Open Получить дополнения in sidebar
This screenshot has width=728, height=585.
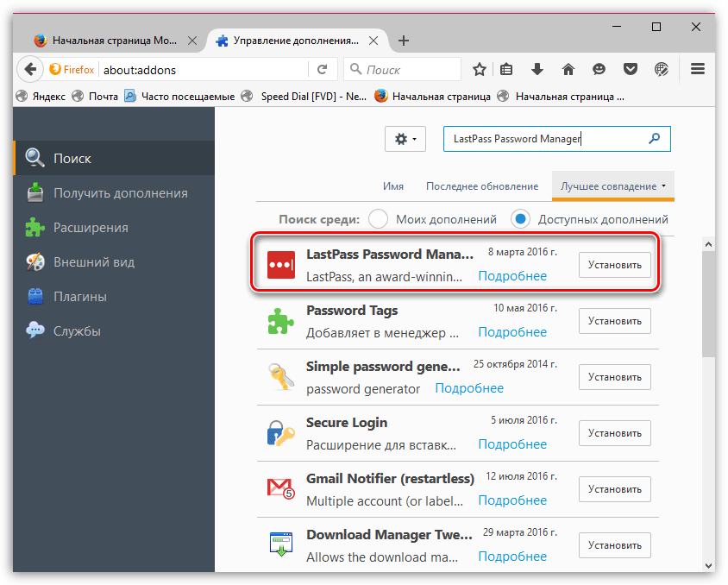coord(114,192)
